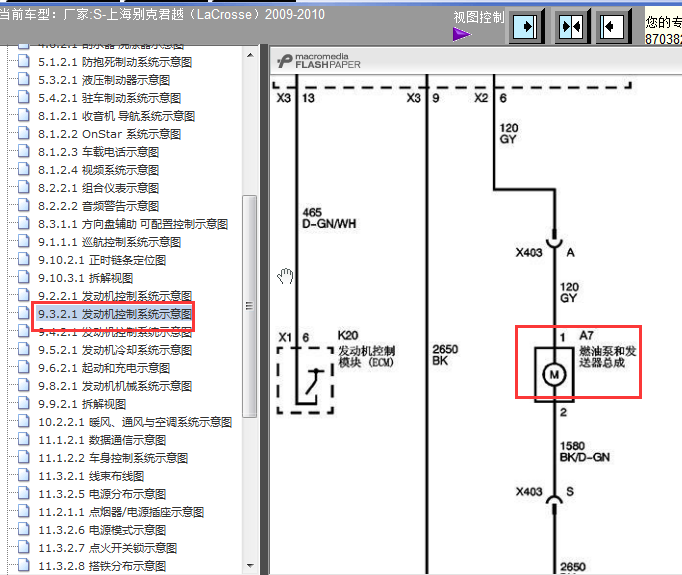This screenshot has height=575, width=682.
Task: Open 9.2.2.1 发动机控制系统示意图
Action: click(x=115, y=296)
